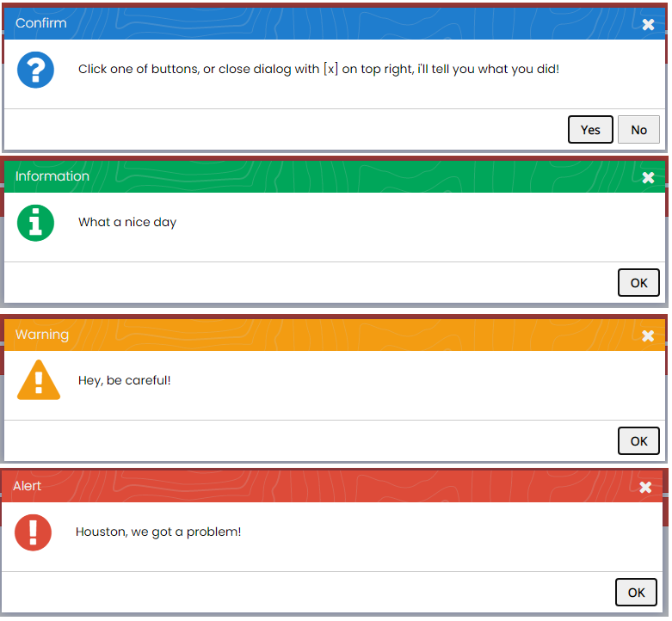The height and width of the screenshot is (621, 672).
Task: Click the blue question mark icon
Action: [35, 70]
